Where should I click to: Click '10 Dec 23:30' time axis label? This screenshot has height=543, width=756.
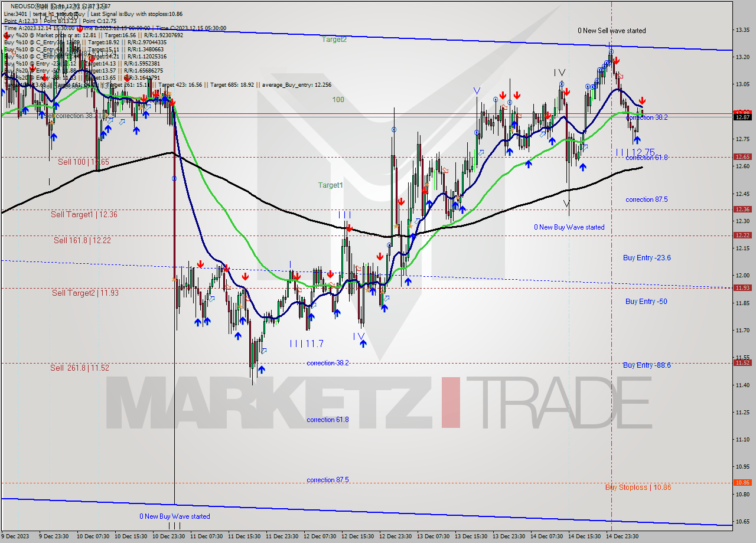point(170,537)
